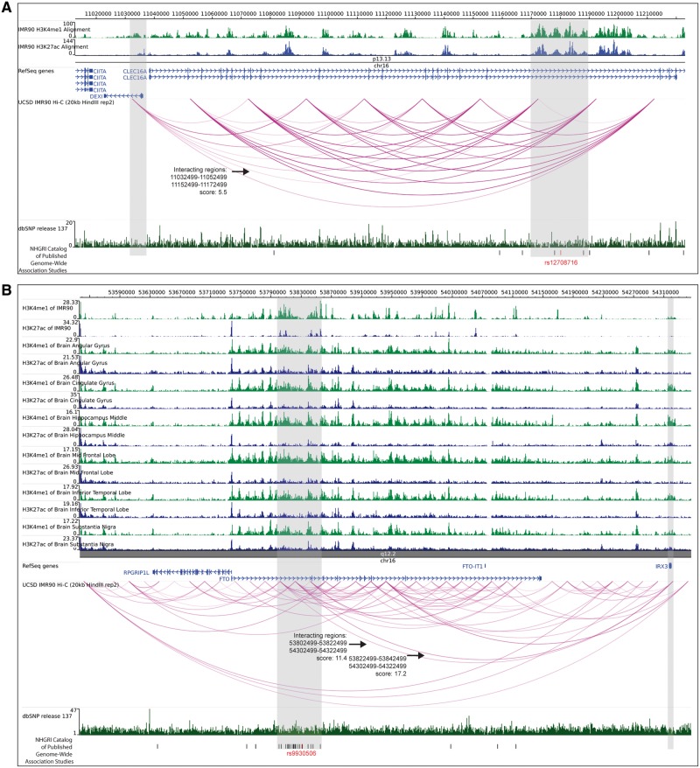Viewport: 700px width, 768px height.
Task: Click the RefSeq genes label in panel A
Action: pos(36,71)
